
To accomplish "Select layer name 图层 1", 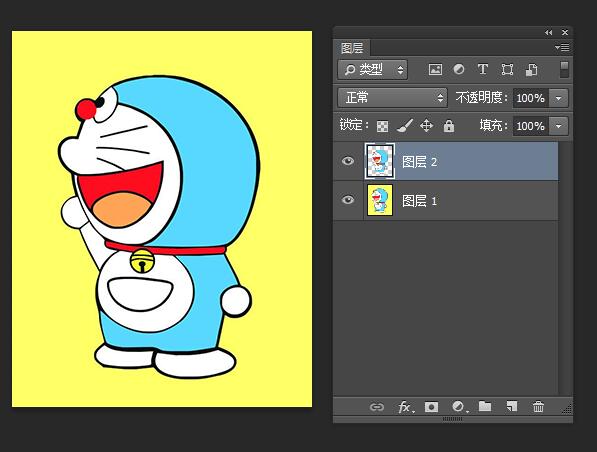I will point(420,201).
